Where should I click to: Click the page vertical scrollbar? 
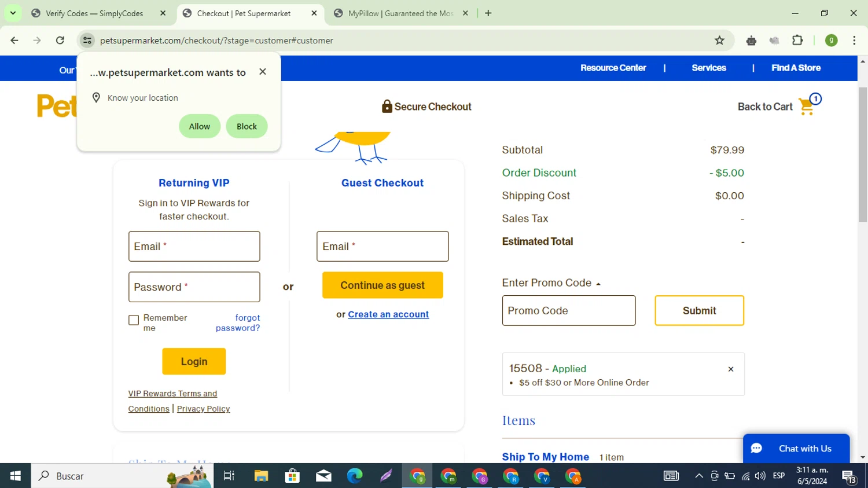(x=863, y=155)
